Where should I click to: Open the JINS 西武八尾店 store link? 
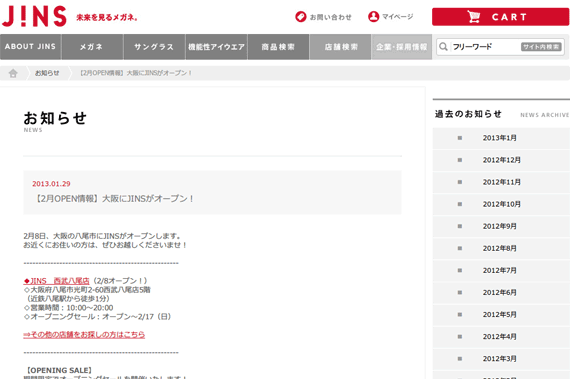point(56,281)
